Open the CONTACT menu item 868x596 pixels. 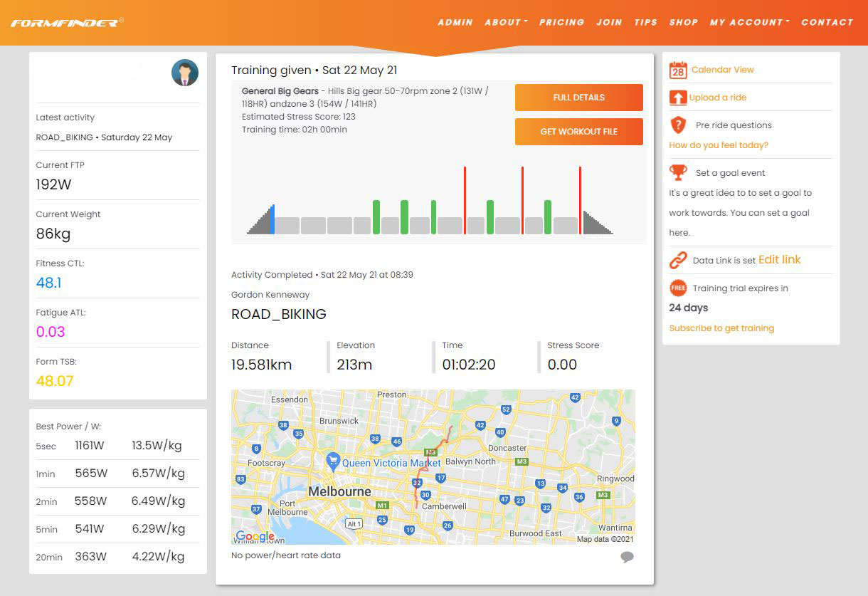827,22
